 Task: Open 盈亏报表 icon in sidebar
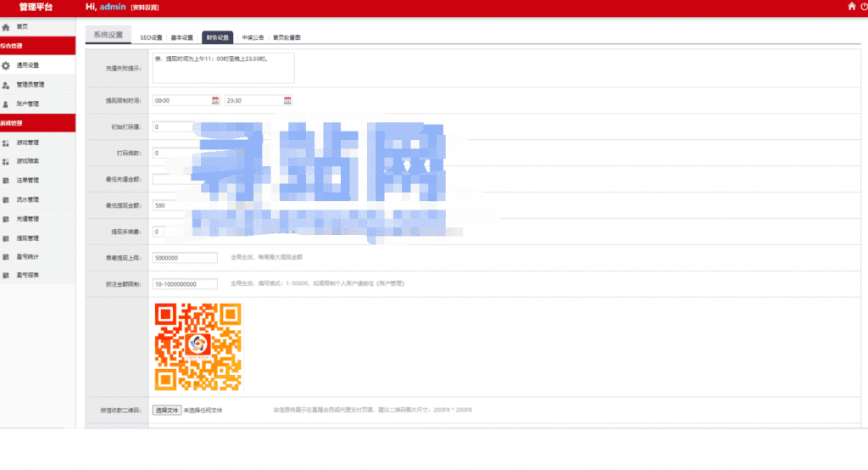[x=6, y=276]
